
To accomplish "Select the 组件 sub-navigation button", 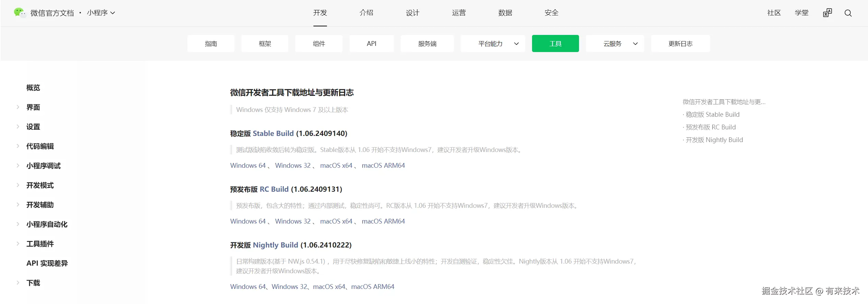I will pos(319,43).
